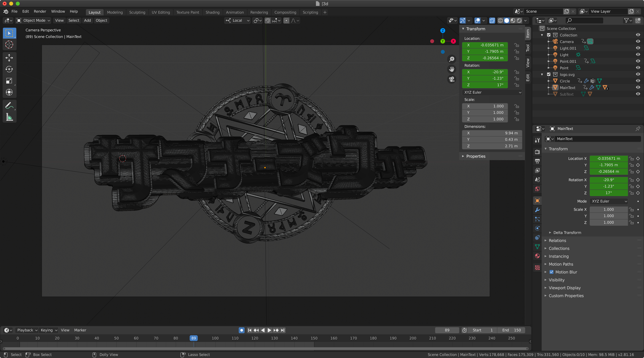The height and width of the screenshot is (358, 644).
Task: Uncheck the logo.svg collection checkbox
Action: point(549,74)
